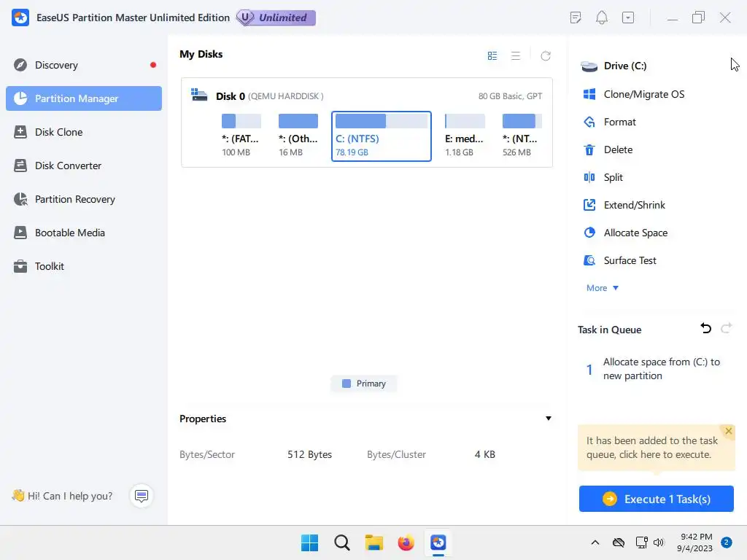Click the 4 KB cluster value
747x560 pixels.
pos(485,454)
